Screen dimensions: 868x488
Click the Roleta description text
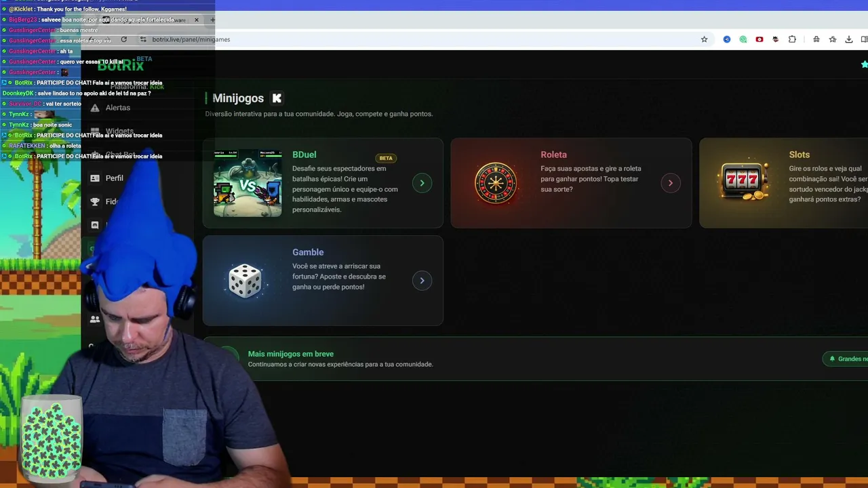pos(591,179)
